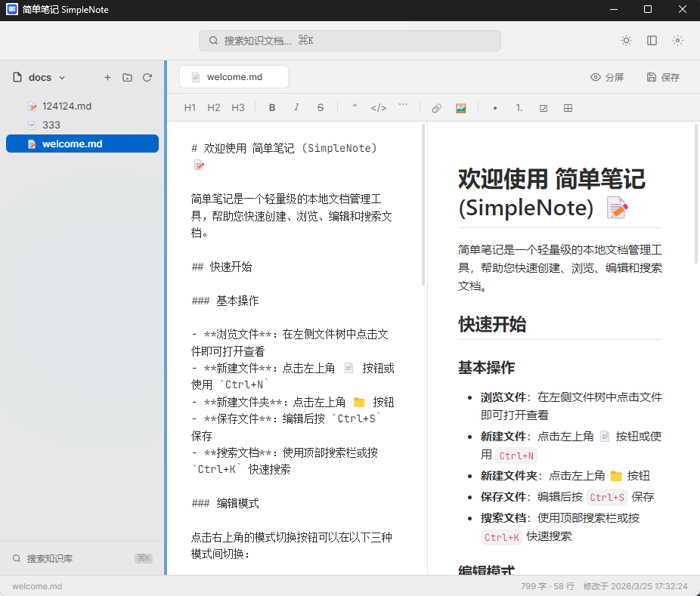Create a new file with the + icon
Screen dimensions: 700x596
pyautogui.click(x=107, y=77)
